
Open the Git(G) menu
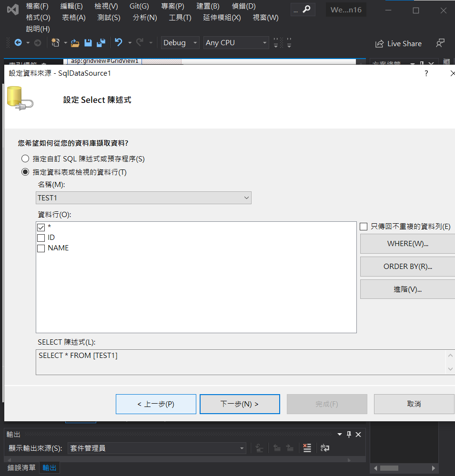pos(139,6)
